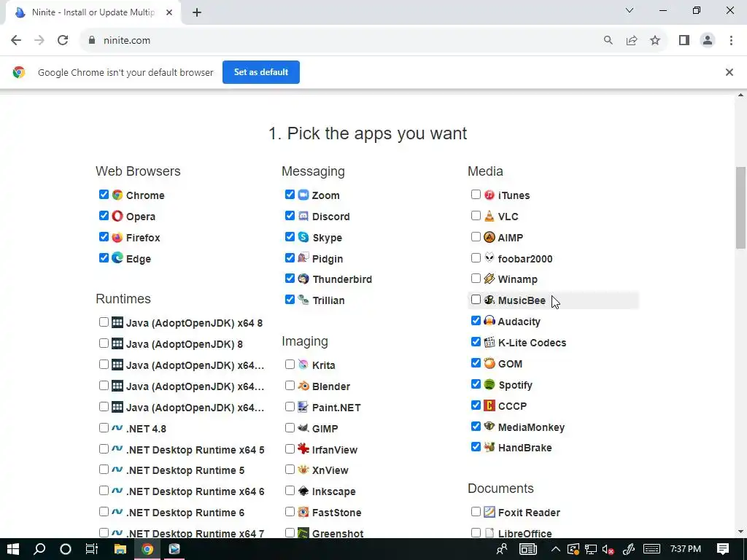
Task: Uncheck the Pidgin checkbox
Action: [290, 257]
